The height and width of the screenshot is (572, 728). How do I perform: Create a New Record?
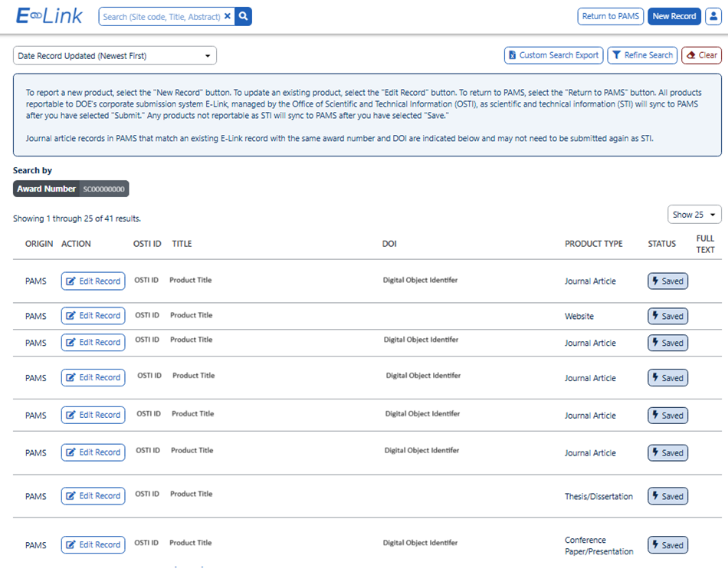[x=674, y=16]
